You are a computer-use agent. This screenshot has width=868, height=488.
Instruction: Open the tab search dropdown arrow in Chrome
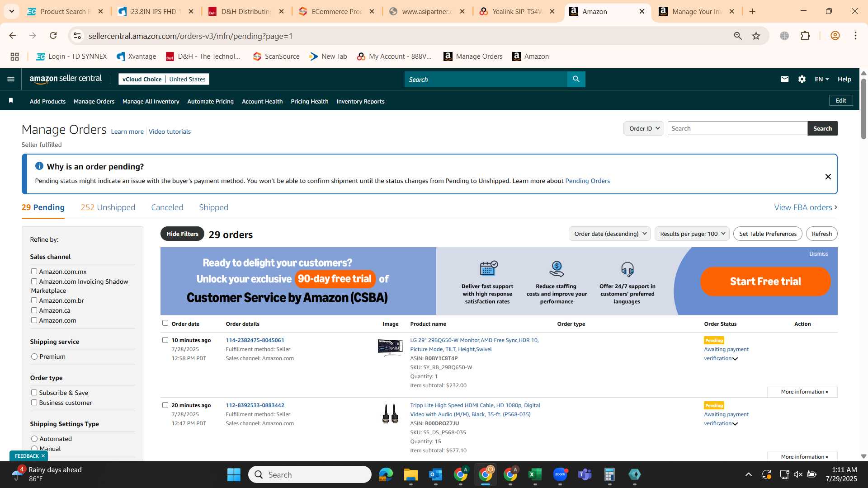11,11
